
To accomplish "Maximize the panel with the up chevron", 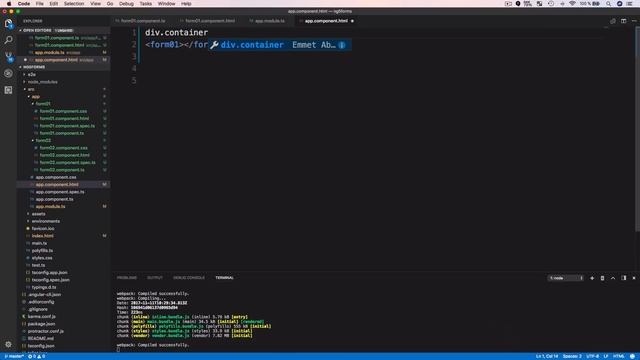I will (613, 278).
